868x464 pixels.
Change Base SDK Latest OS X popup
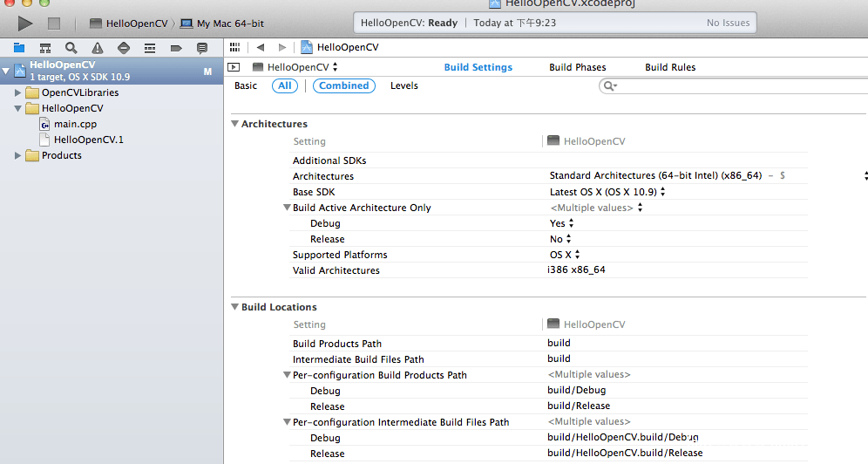coord(607,192)
